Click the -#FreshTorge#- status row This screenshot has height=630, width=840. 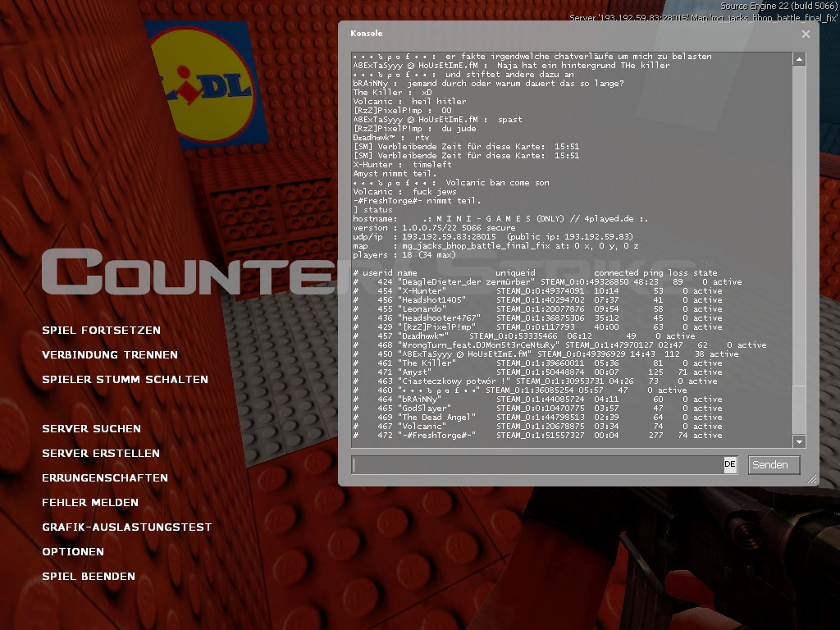pyautogui.click(x=538, y=436)
